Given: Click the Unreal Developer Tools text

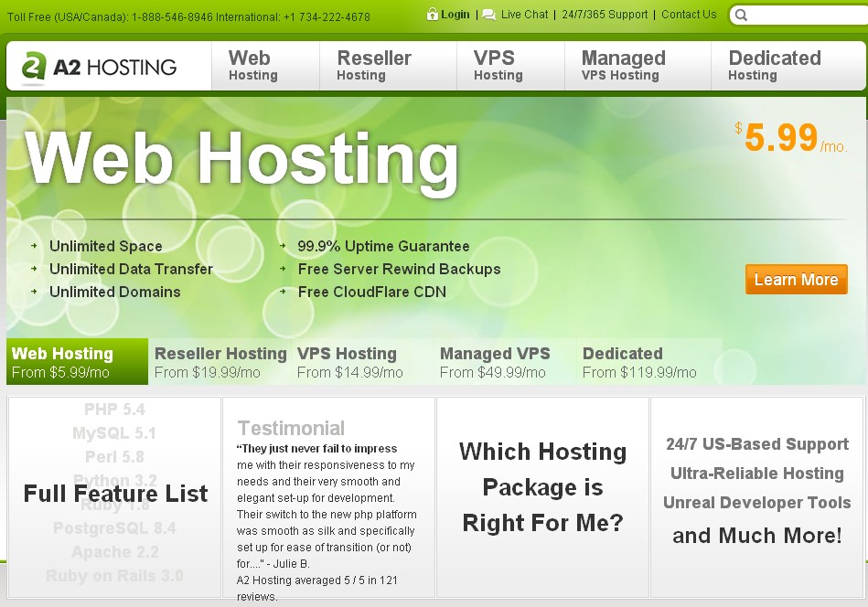Looking at the screenshot, I should (x=756, y=503).
